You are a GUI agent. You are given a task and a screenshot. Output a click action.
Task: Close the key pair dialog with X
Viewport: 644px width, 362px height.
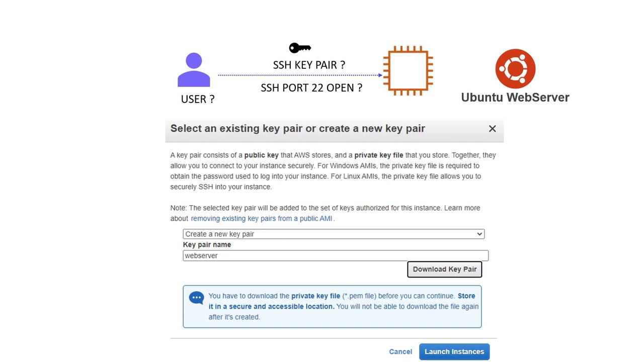click(x=492, y=129)
